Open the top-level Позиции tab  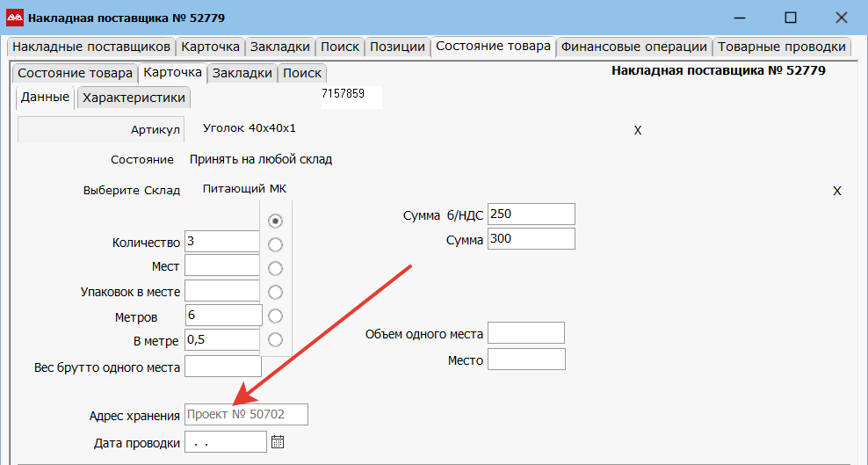tap(397, 47)
